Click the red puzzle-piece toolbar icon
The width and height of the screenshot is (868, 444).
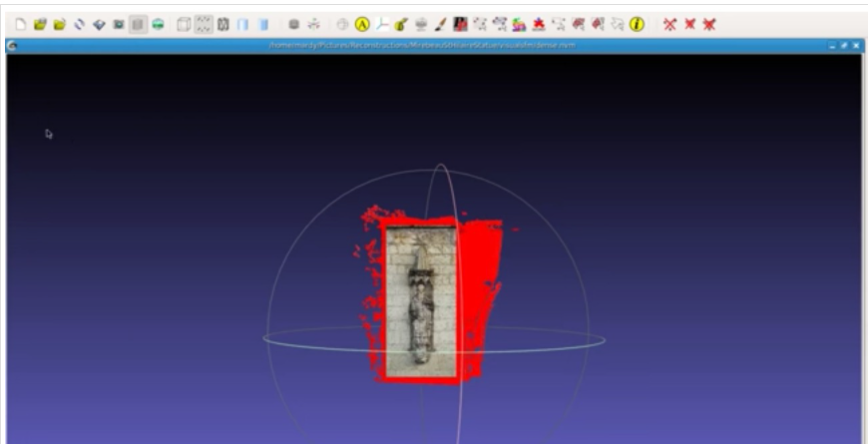point(539,24)
